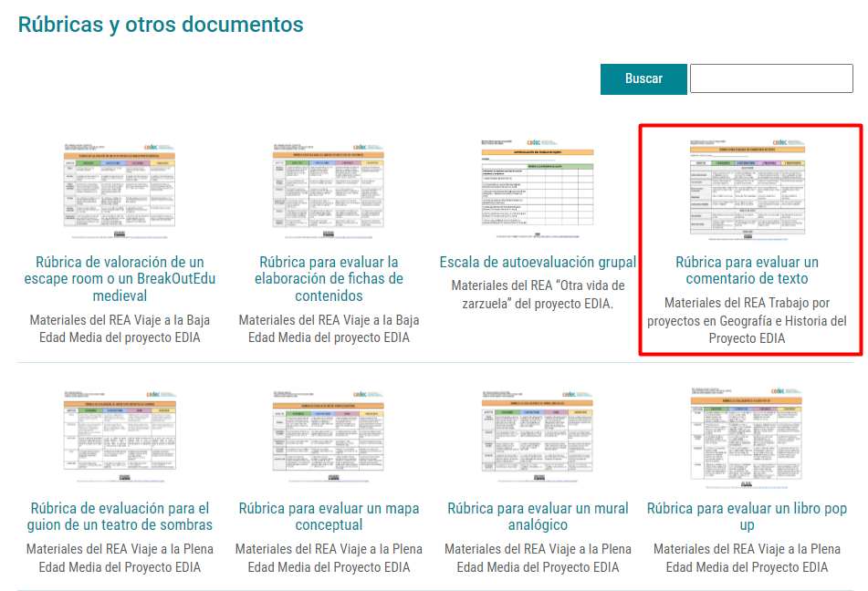
Task: Click description text under mapa conceptual rubric
Action: [329, 558]
